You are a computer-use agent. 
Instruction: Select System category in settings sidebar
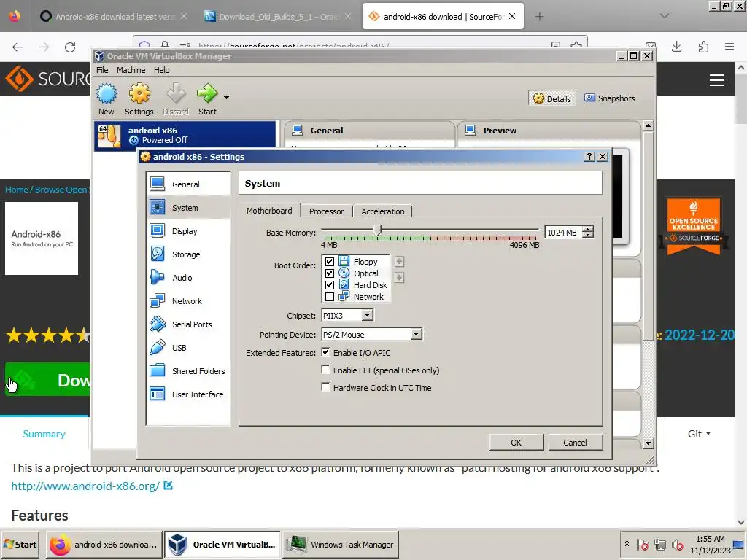pyautogui.click(x=188, y=208)
